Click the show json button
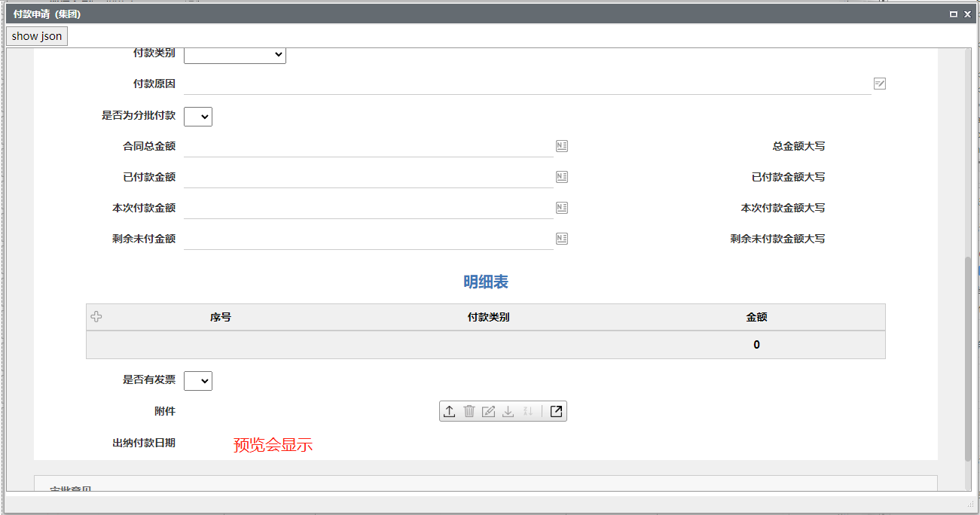The width and height of the screenshot is (980, 515). (x=37, y=36)
